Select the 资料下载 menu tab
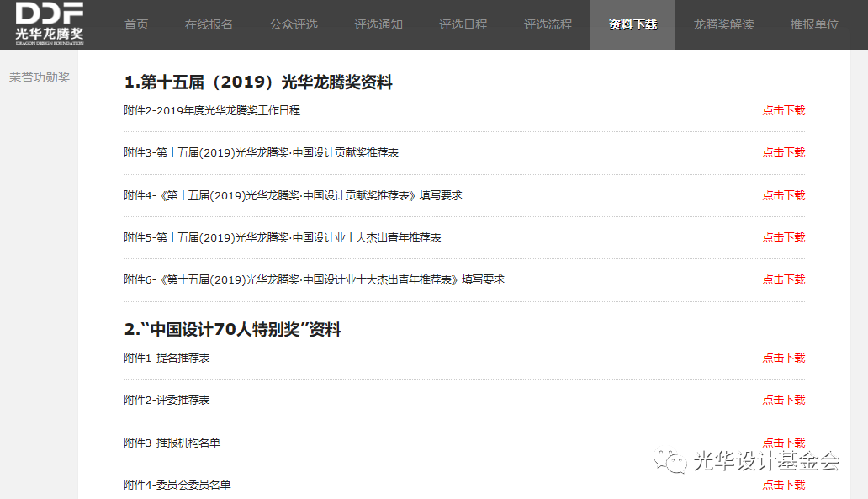Screen dimensions: 868x499 point(632,24)
